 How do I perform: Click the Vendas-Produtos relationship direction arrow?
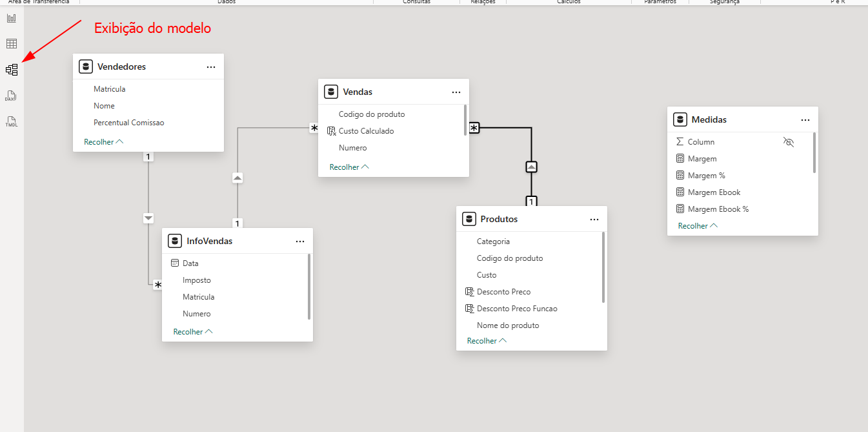click(x=531, y=167)
